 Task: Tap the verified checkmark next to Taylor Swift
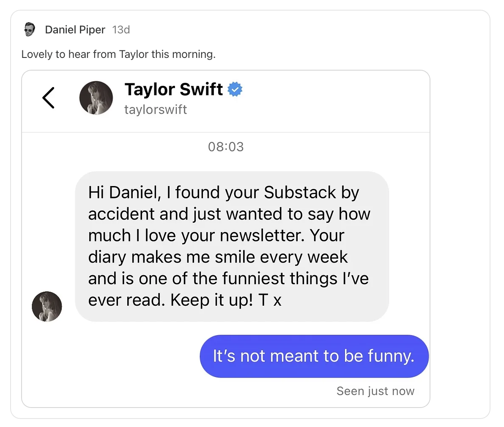click(235, 89)
